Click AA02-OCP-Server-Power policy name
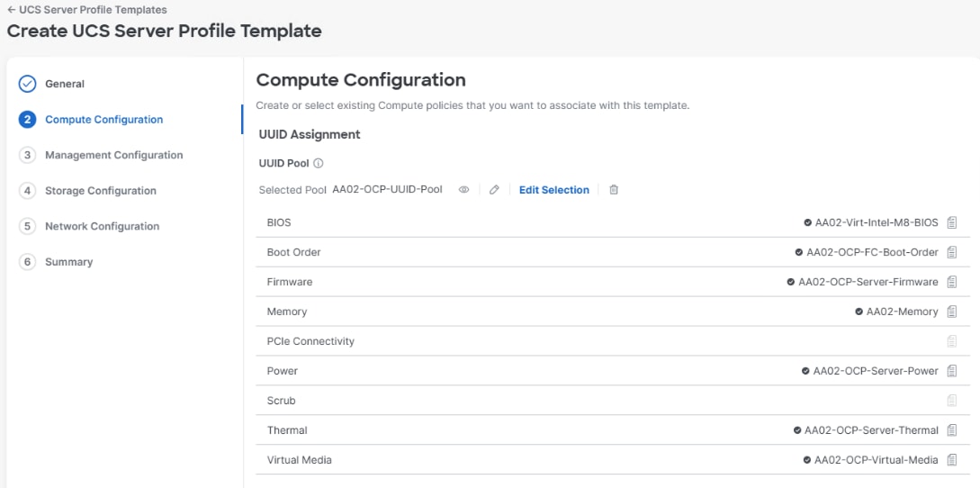 click(876, 371)
